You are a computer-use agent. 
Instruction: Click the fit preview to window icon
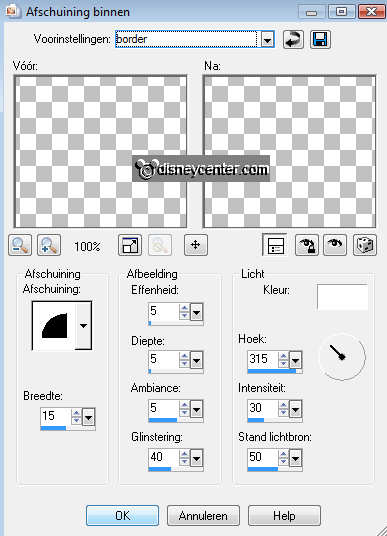coord(130,245)
